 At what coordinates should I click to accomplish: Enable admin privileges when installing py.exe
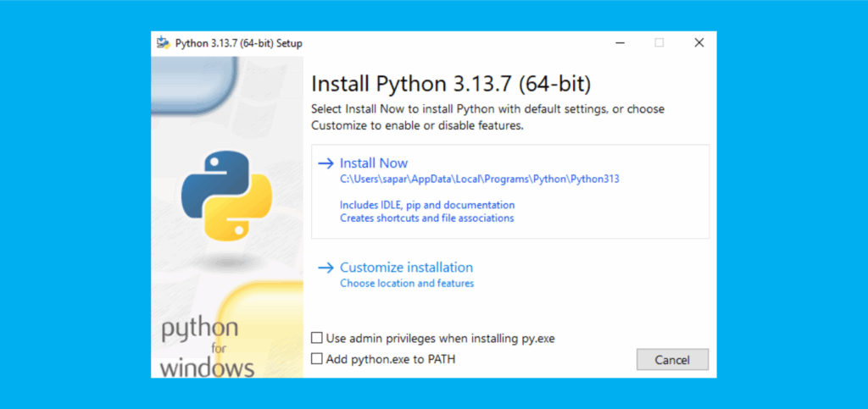[317, 338]
